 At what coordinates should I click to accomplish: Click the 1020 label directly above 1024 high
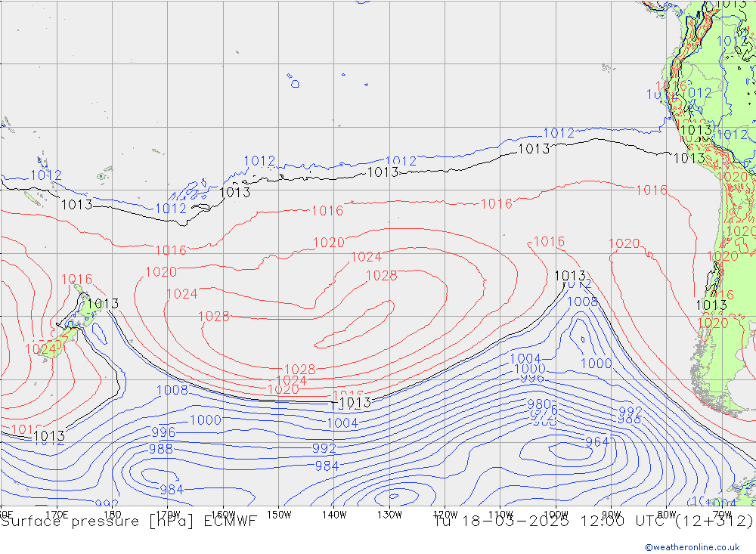coord(329,243)
